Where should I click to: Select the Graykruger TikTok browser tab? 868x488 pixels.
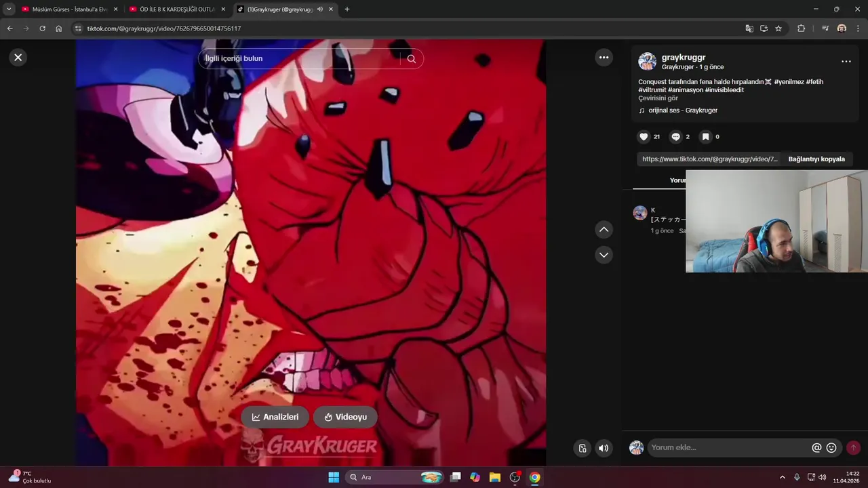point(279,9)
